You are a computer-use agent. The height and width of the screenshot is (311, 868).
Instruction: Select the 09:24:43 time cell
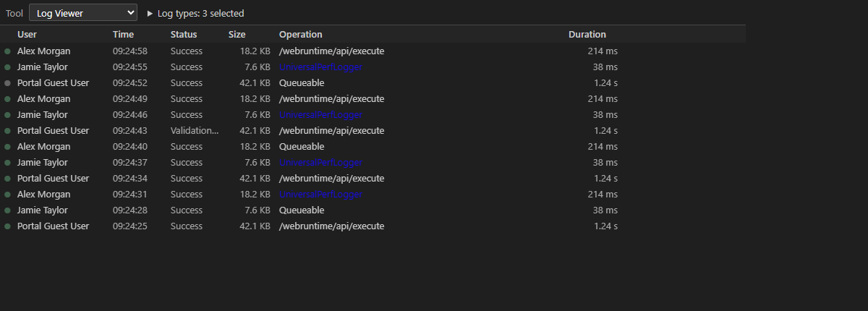[x=130, y=131]
